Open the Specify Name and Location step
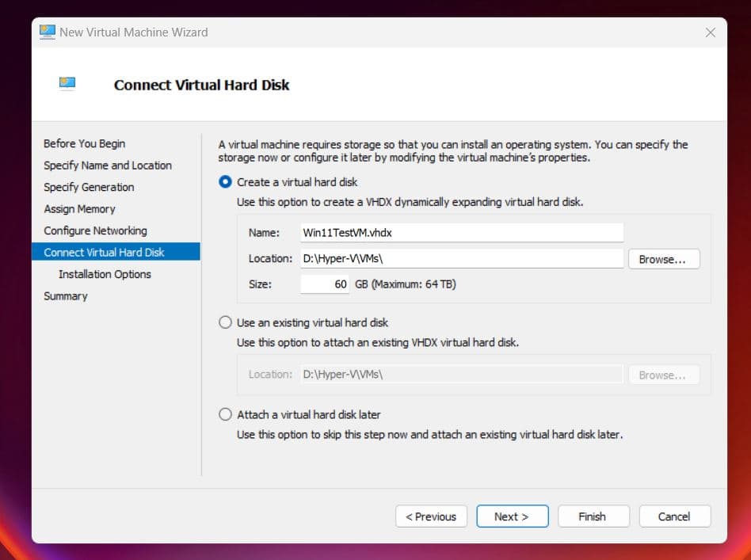This screenshot has width=751, height=560. coord(108,166)
